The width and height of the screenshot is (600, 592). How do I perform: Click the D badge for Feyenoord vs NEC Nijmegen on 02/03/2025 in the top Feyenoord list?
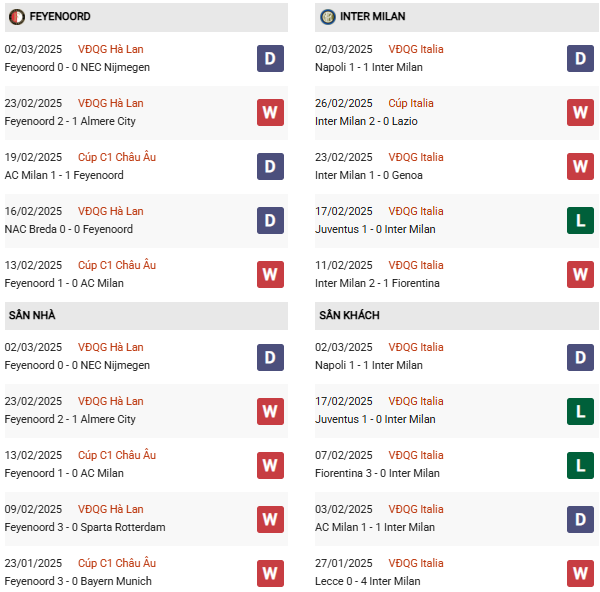click(x=270, y=59)
